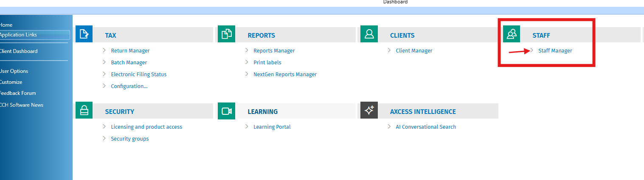Image resolution: width=644 pixels, height=180 pixels.
Task: Click chevron beside Learning Portal
Action: pos(247,127)
